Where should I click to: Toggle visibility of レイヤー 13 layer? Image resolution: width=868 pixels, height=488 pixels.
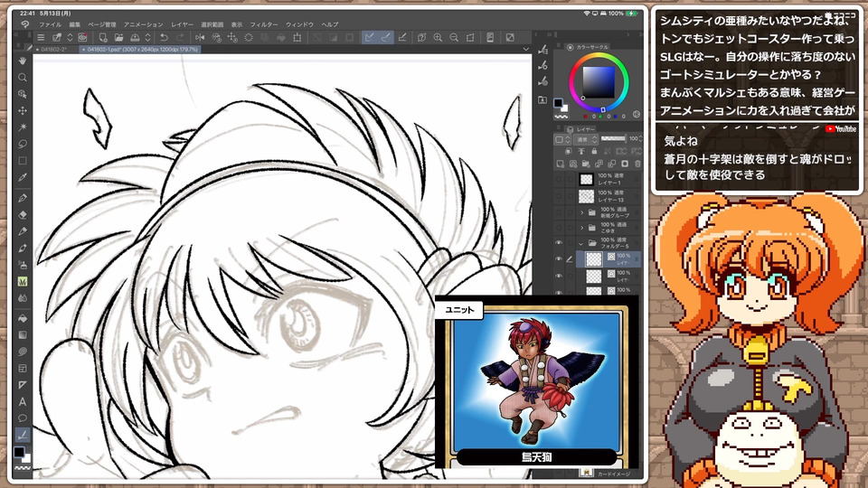[x=559, y=196]
